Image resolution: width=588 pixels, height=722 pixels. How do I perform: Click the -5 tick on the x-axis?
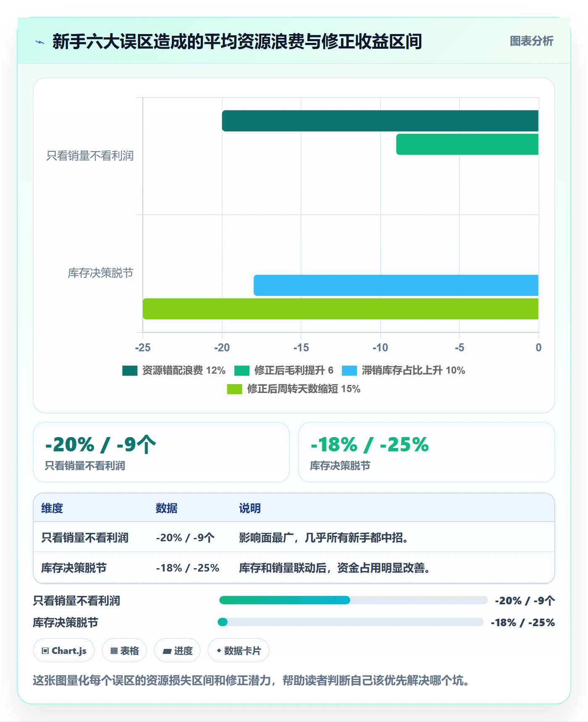tap(459, 348)
